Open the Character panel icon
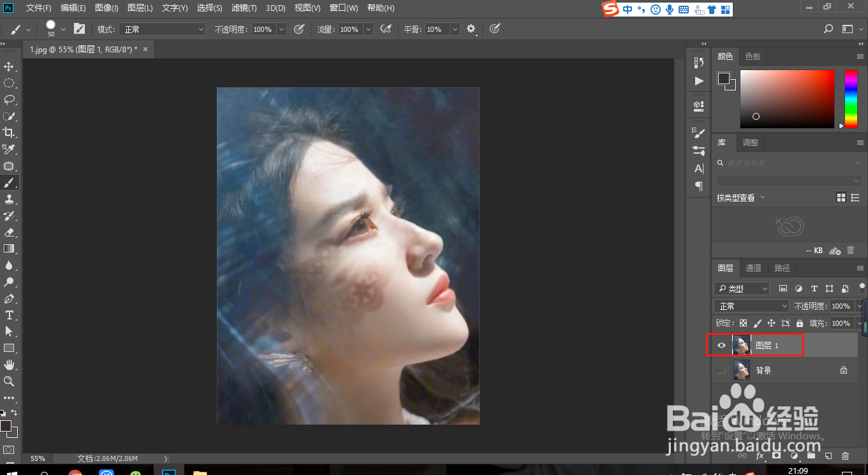 [x=699, y=169]
